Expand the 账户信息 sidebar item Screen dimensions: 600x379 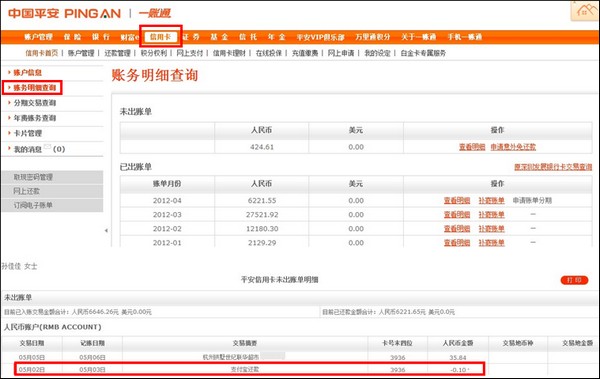[27, 72]
